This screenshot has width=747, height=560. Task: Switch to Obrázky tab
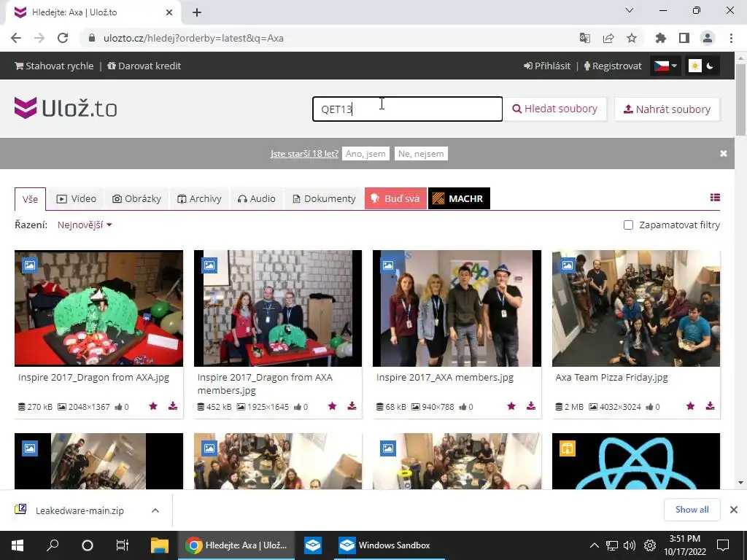click(136, 198)
